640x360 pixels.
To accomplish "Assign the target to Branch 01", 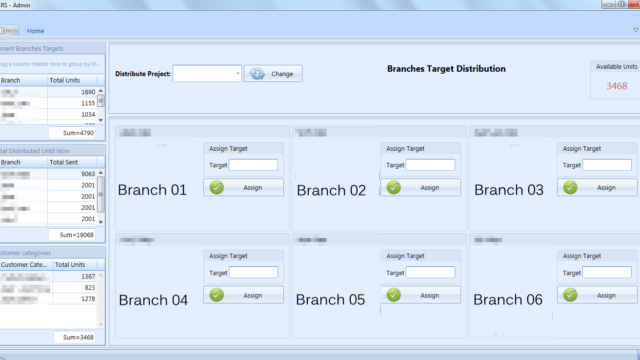I will pos(243,187).
